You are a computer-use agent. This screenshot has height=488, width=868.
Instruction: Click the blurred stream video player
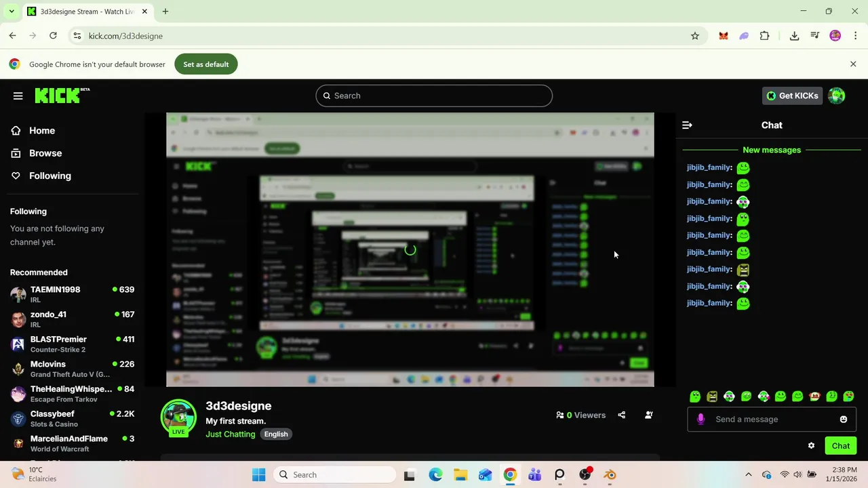410,249
